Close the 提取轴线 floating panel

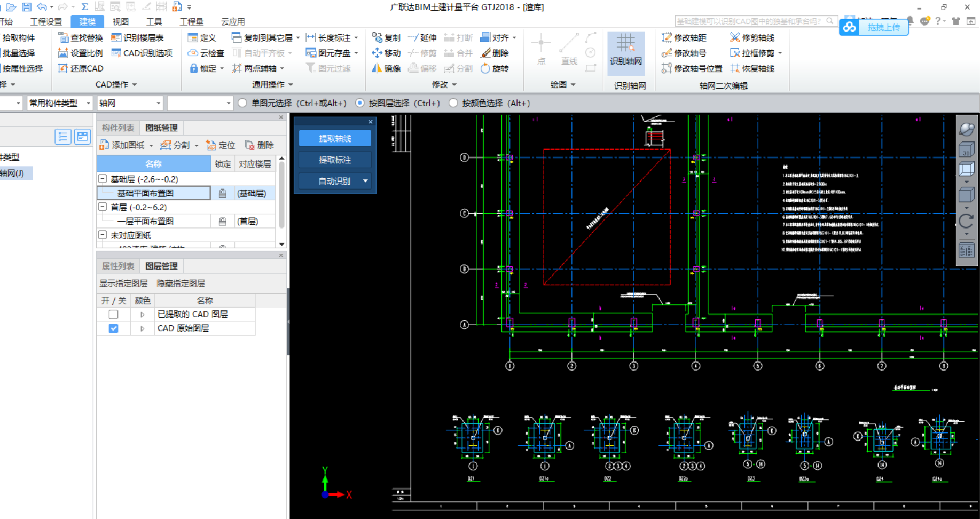pos(370,122)
